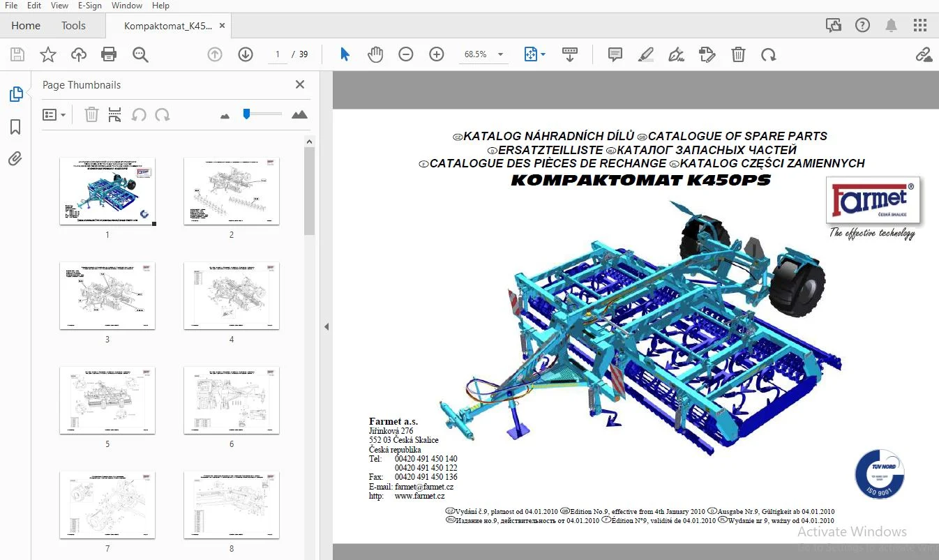Open the Window menu
This screenshot has width=939, height=560.
point(127,6)
